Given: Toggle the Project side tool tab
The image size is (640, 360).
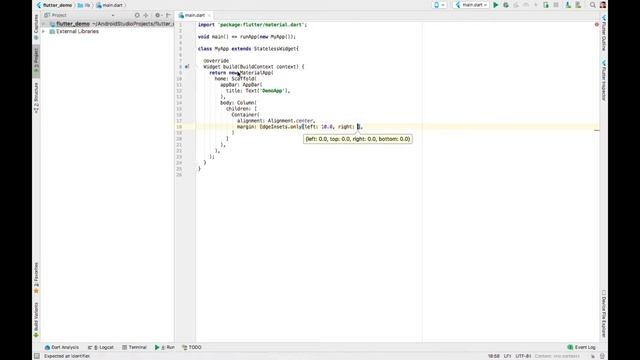Looking at the screenshot, I should click(36, 60).
